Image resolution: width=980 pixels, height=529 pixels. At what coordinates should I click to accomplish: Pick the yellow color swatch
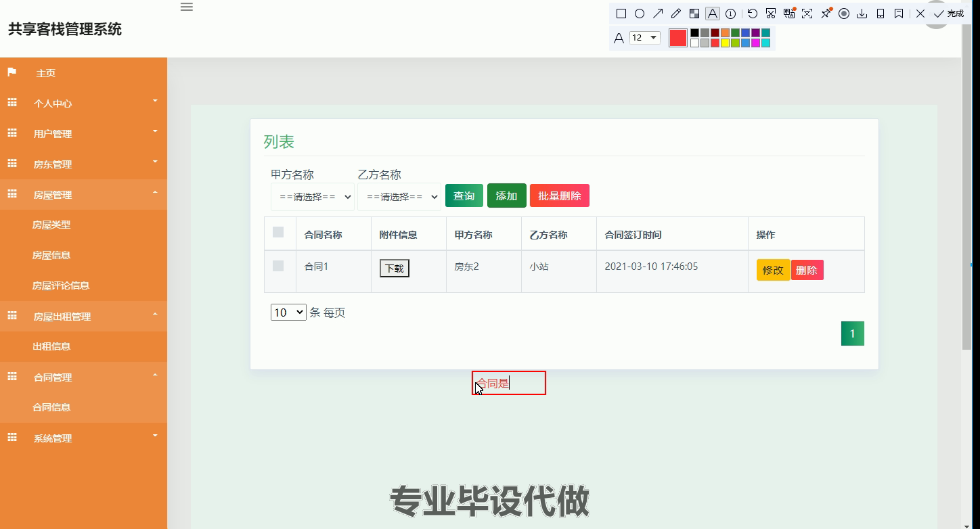point(725,43)
